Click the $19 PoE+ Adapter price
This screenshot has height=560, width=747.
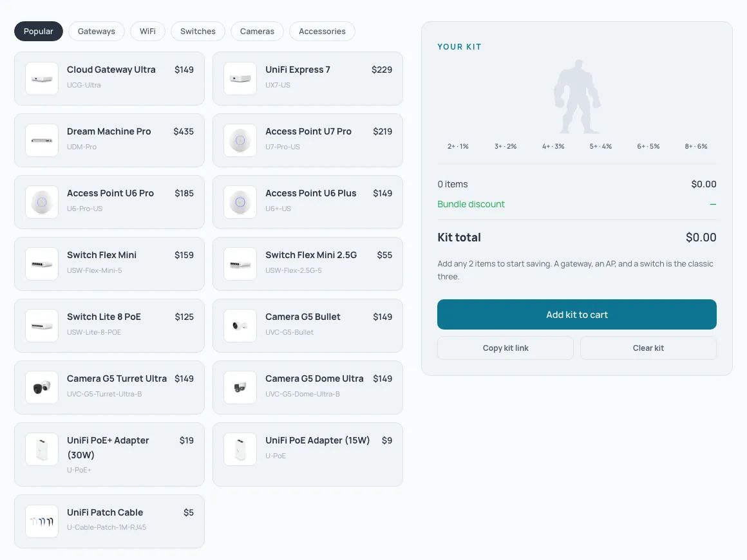pyautogui.click(x=187, y=440)
